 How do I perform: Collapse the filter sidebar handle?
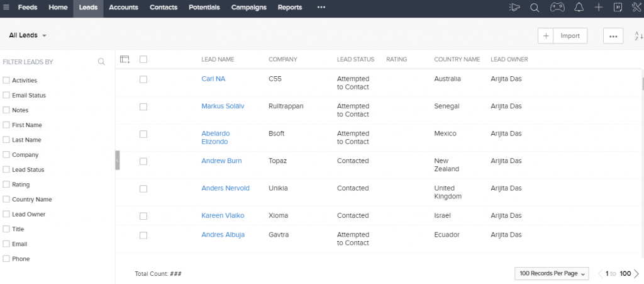point(118,160)
